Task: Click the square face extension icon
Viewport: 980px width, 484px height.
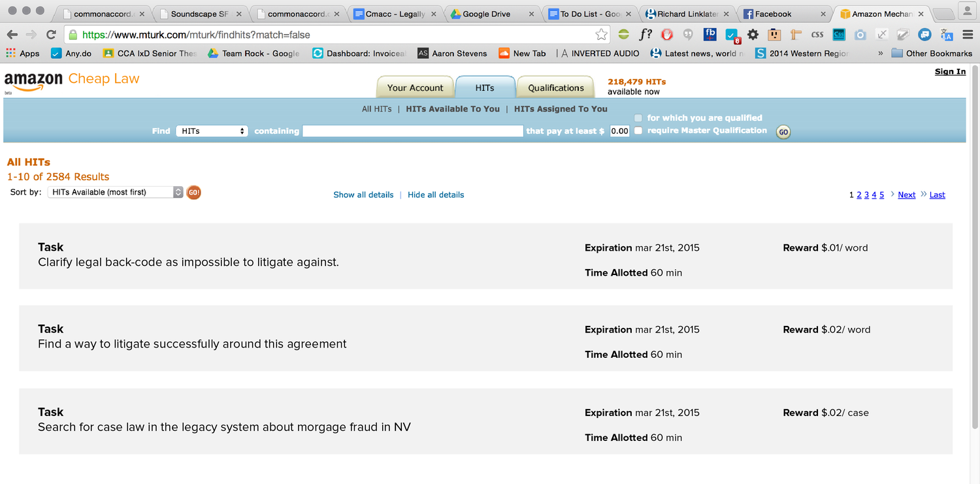Action: pyautogui.click(x=774, y=35)
